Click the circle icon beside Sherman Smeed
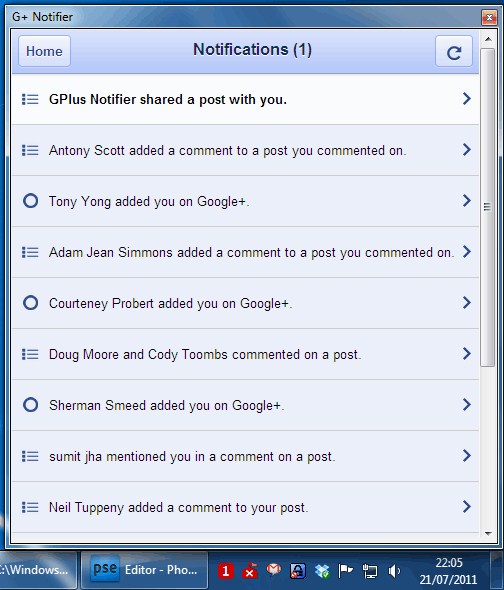Viewport: 504px width, 590px height. 30,405
